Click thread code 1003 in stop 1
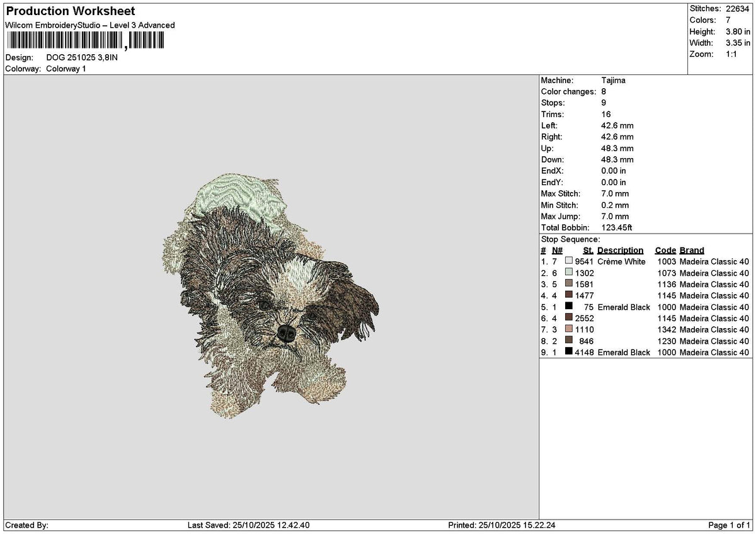This screenshot has width=756, height=534. tap(667, 261)
